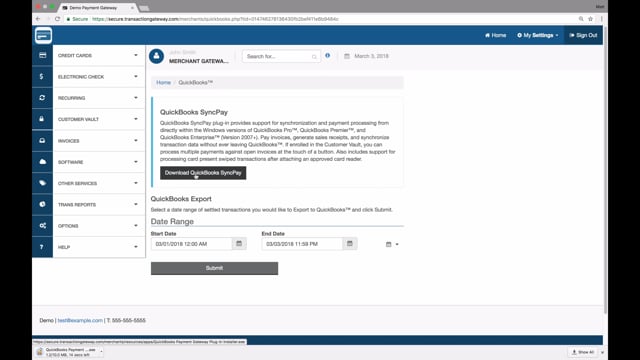Click the Start Date input field
The image size is (640, 360).
point(191,244)
